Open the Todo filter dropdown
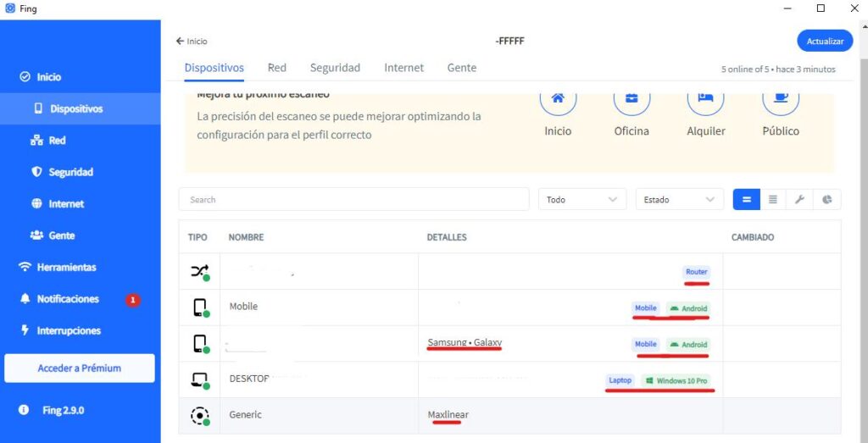Viewport: 868px width, 443px height. [x=582, y=199]
